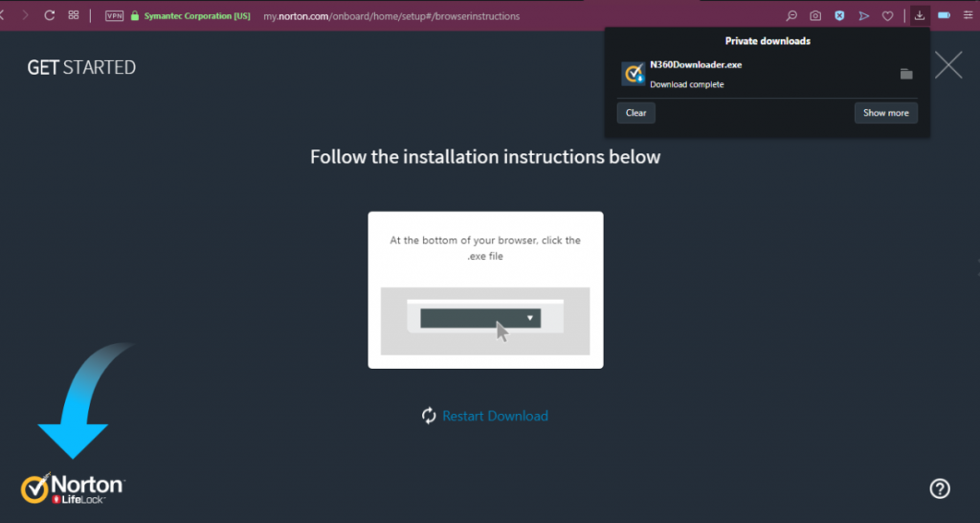The height and width of the screenshot is (523, 980).
Task: Open the speed dial grid icon
Action: tap(74, 15)
